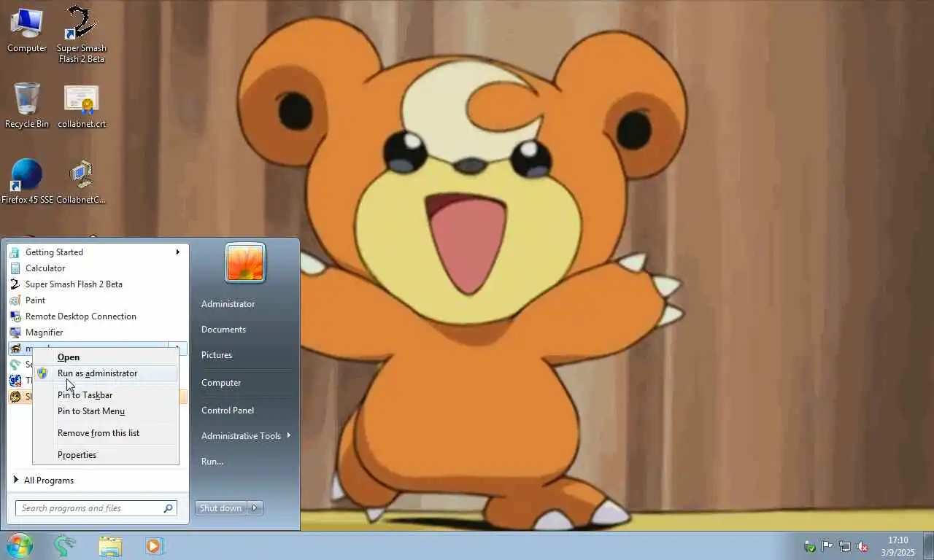Image resolution: width=934 pixels, height=560 pixels.
Task: Choose Run as administrator
Action: (106, 373)
